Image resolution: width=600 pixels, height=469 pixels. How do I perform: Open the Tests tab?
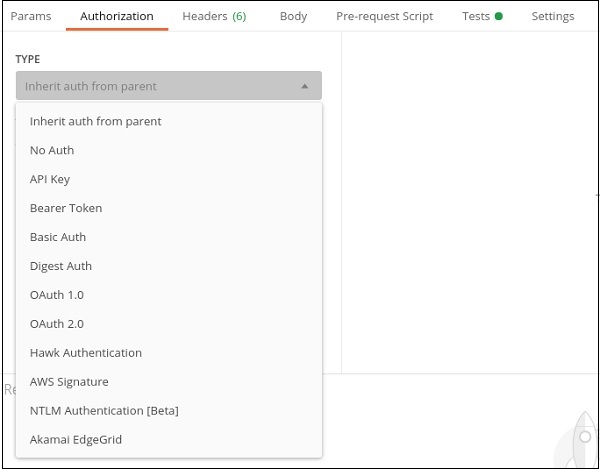[481, 16]
